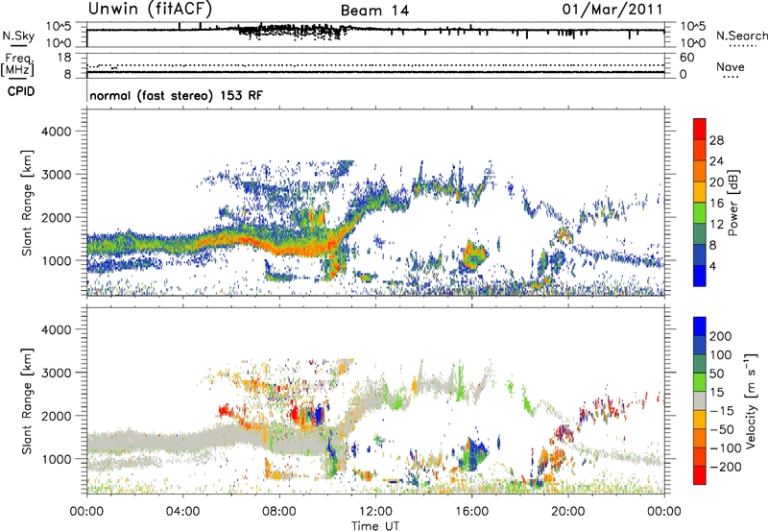
Task: Click the "Slant Range [km]" label of the velocity panel
Action: pyautogui.click(x=27, y=401)
